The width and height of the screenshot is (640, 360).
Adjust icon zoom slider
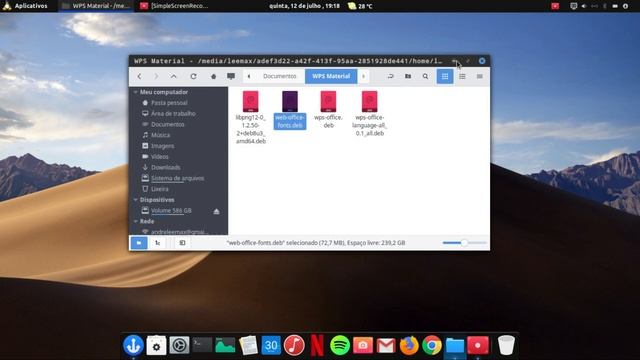tap(464, 243)
